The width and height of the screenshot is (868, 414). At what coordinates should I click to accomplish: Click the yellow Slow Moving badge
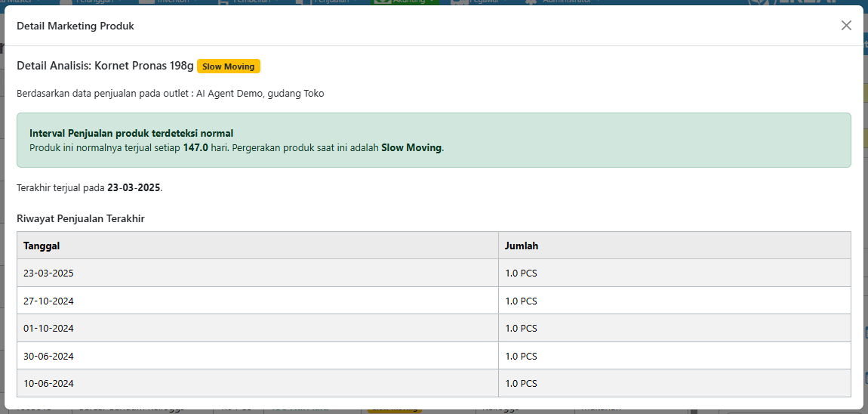tap(229, 66)
